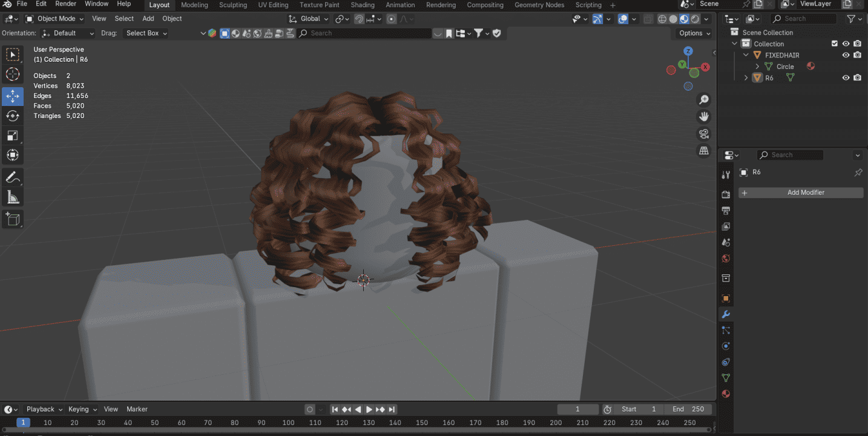Select the Select Box tool in left toolbar

click(13, 55)
